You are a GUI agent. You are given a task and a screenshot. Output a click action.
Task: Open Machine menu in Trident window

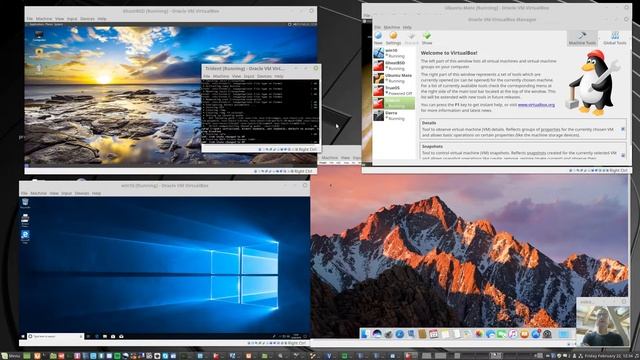pos(221,76)
